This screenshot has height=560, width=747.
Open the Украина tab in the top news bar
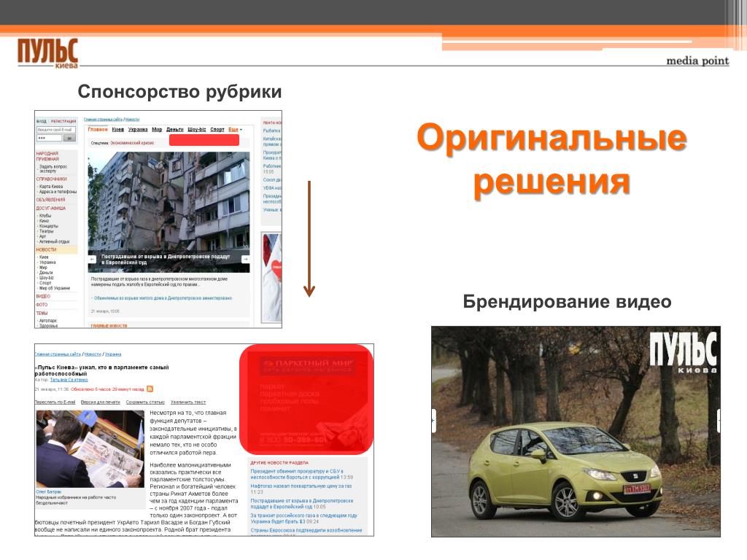138,130
